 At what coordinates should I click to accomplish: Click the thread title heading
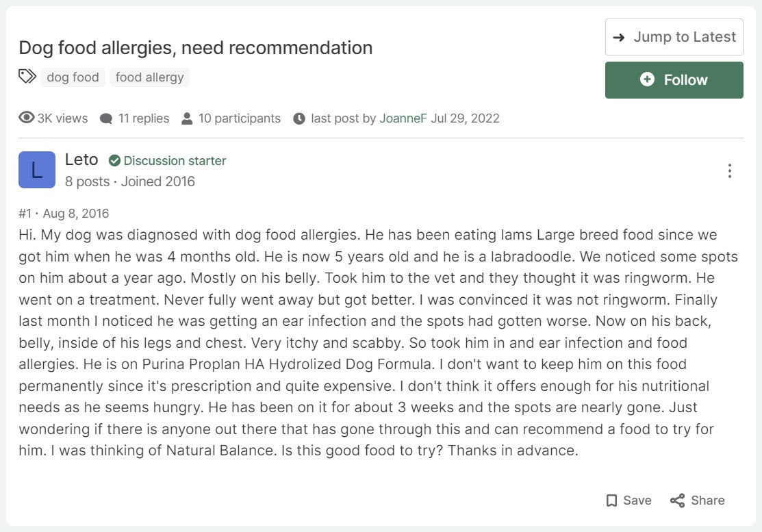tap(196, 48)
